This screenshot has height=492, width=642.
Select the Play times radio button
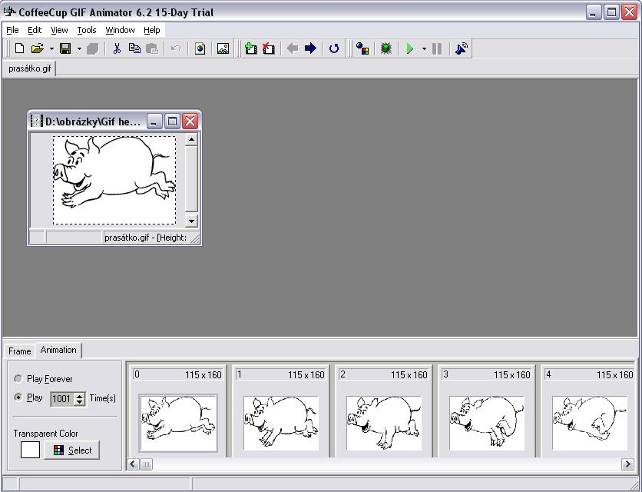coord(18,397)
